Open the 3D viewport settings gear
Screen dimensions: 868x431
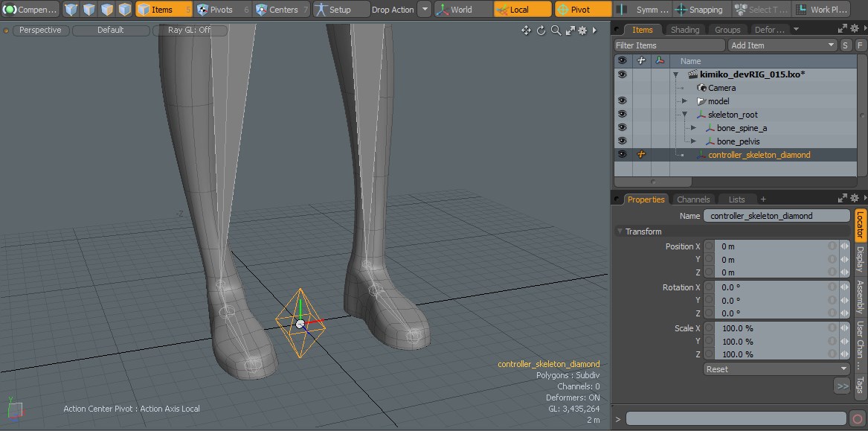click(x=582, y=31)
